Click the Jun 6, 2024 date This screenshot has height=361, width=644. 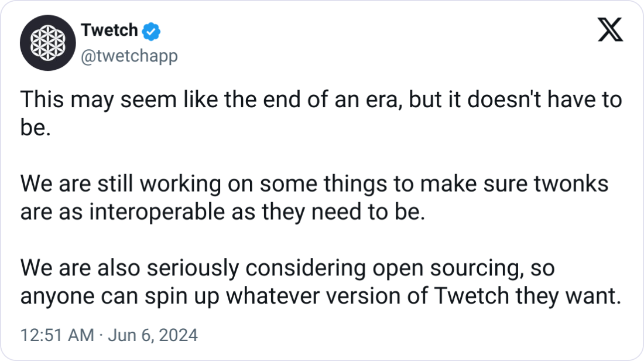click(x=153, y=335)
